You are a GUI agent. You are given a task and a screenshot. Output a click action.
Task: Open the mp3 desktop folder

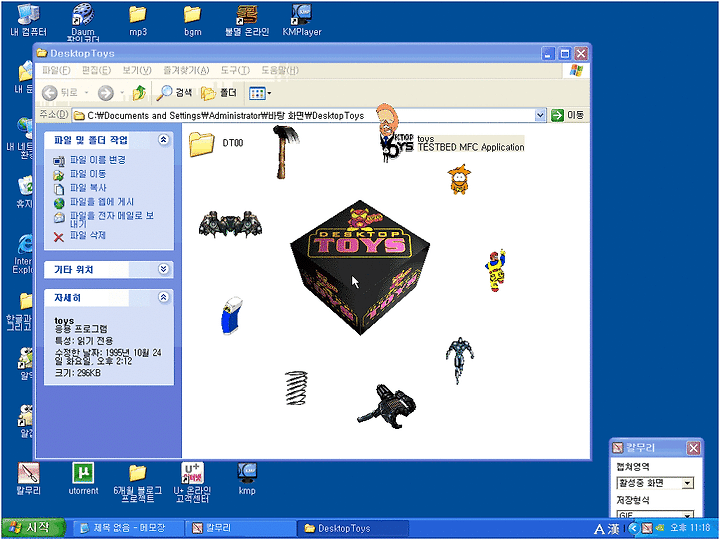(138, 20)
